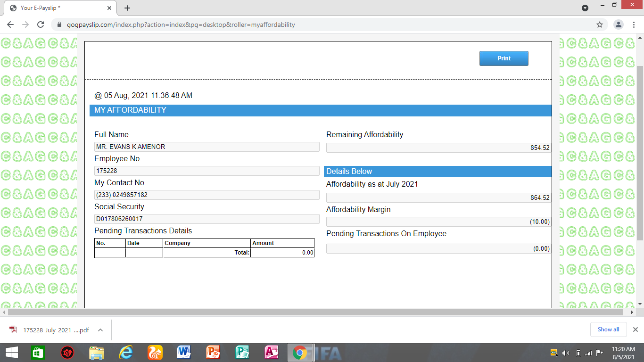This screenshot has height=362, width=644.
Task: Bookmark this page with the star icon
Action: point(600,25)
